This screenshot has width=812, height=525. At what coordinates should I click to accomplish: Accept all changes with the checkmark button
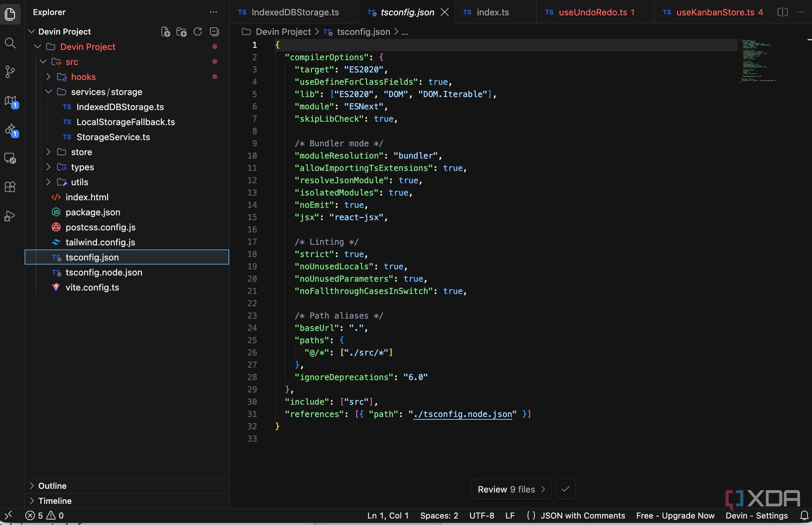565,489
